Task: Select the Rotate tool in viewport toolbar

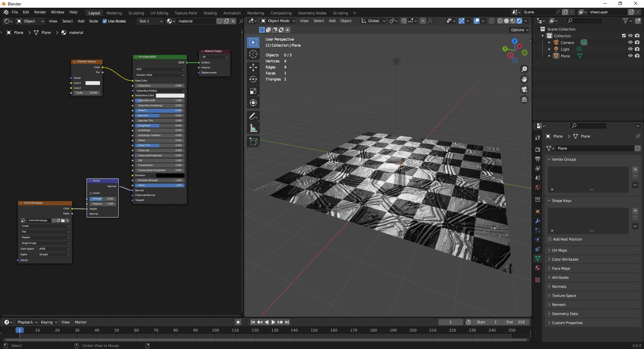Action: pyautogui.click(x=253, y=79)
